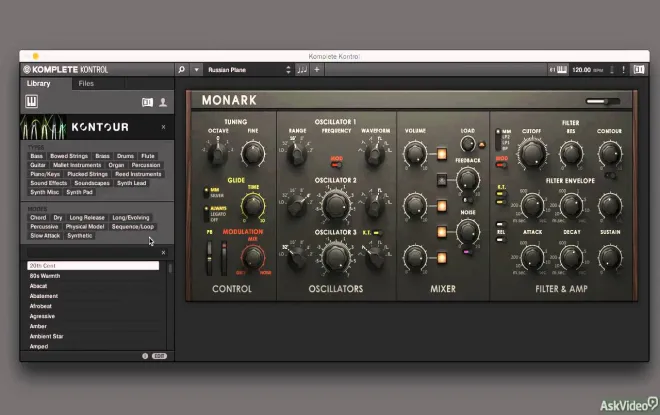Screen dimensions: 660x415
Task: Clear the preset search field with X
Action: (x=164, y=253)
